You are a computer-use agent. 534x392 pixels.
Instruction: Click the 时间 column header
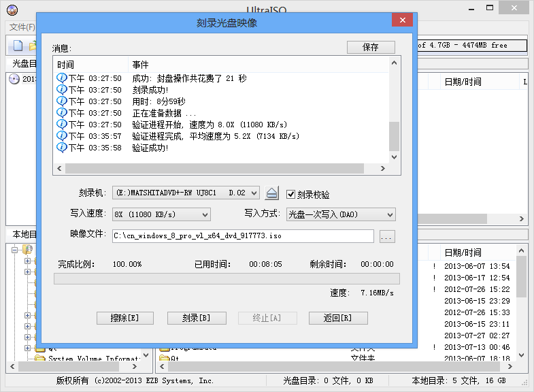[91, 65]
